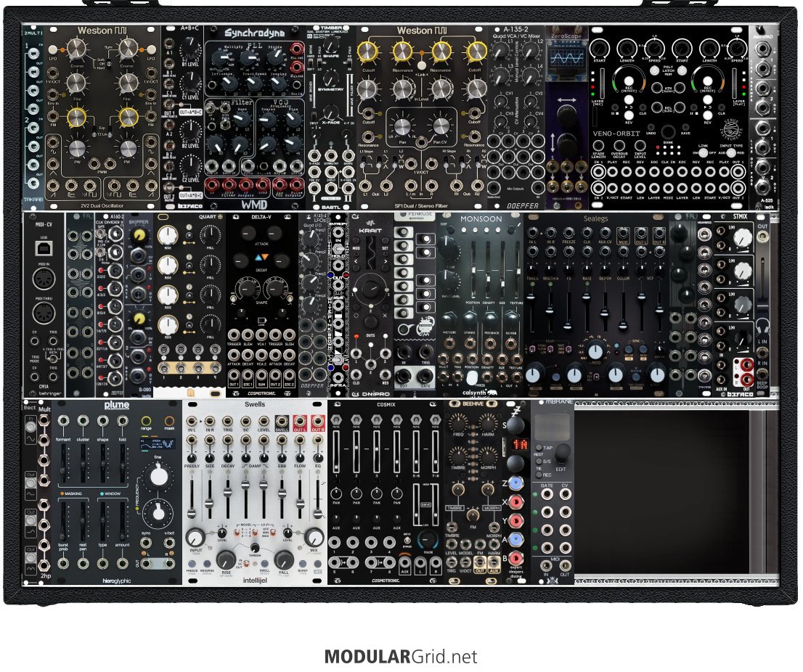This screenshot has height=672, width=803.
Task: Click the red numeric display on disting
Action: pos(521,443)
